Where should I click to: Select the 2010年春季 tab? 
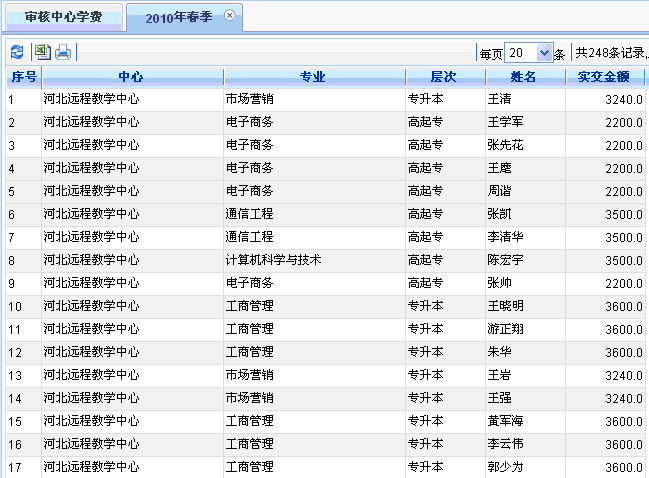point(179,17)
